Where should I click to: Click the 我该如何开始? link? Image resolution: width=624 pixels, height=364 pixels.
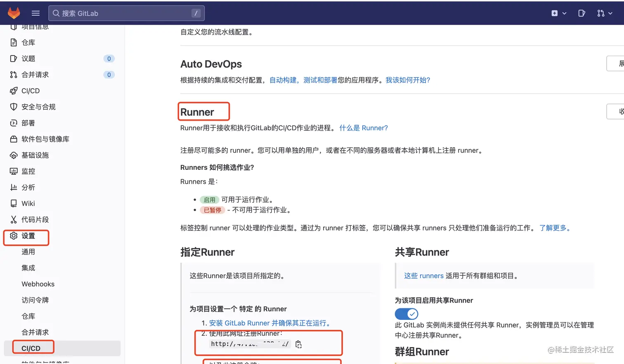click(x=408, y=80)
